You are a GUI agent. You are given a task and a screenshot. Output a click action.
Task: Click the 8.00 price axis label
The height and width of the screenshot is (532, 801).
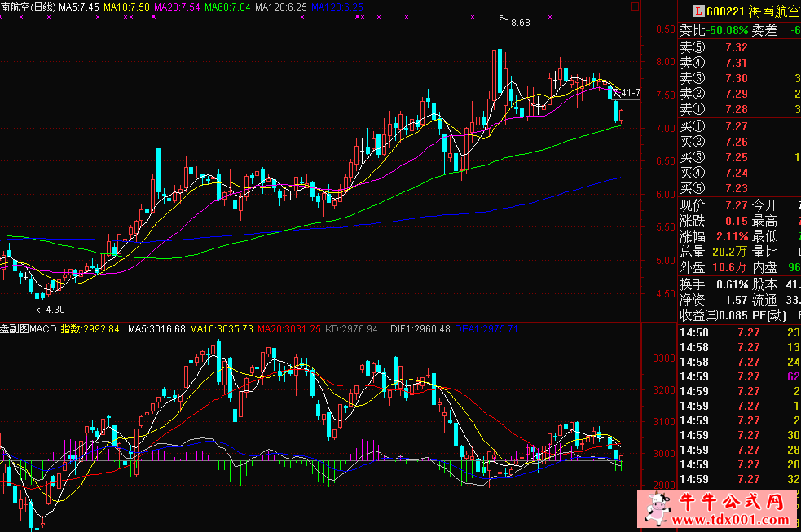[666, 62]
